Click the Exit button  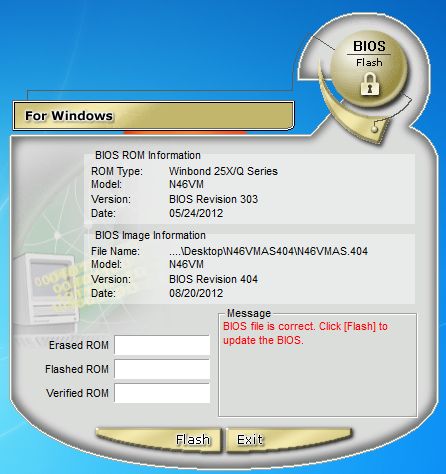(289, 439)
